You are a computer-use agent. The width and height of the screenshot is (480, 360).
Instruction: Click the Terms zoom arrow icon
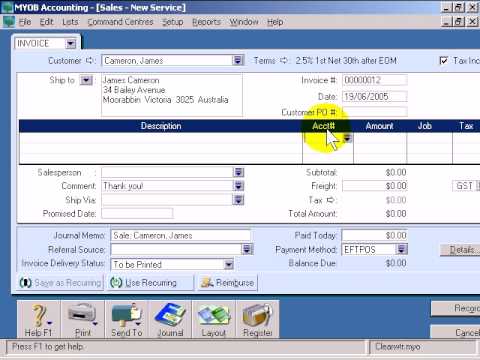pyautogui.click(x=284, y=61)
